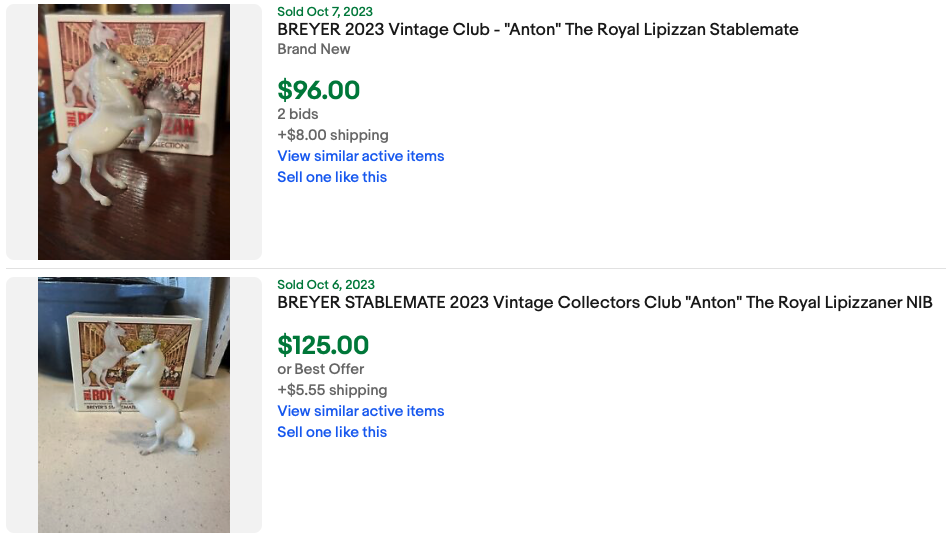Click the '2 bids' text
The image size is (946, 538).
297,114
